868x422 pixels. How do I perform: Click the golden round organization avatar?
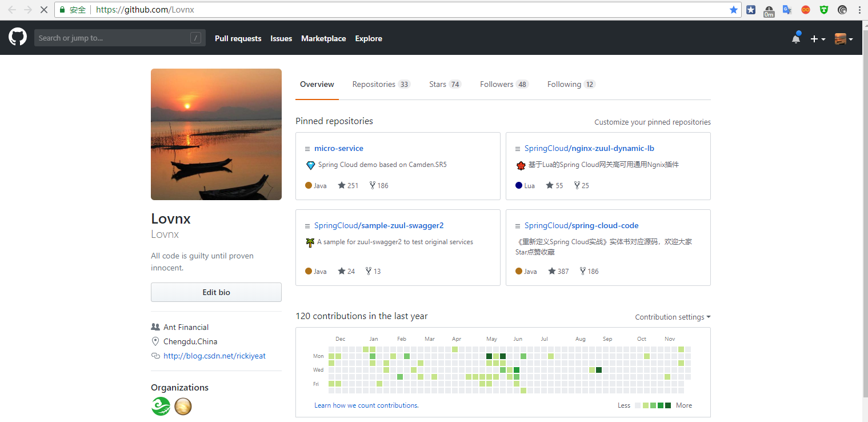coord(183,407)
